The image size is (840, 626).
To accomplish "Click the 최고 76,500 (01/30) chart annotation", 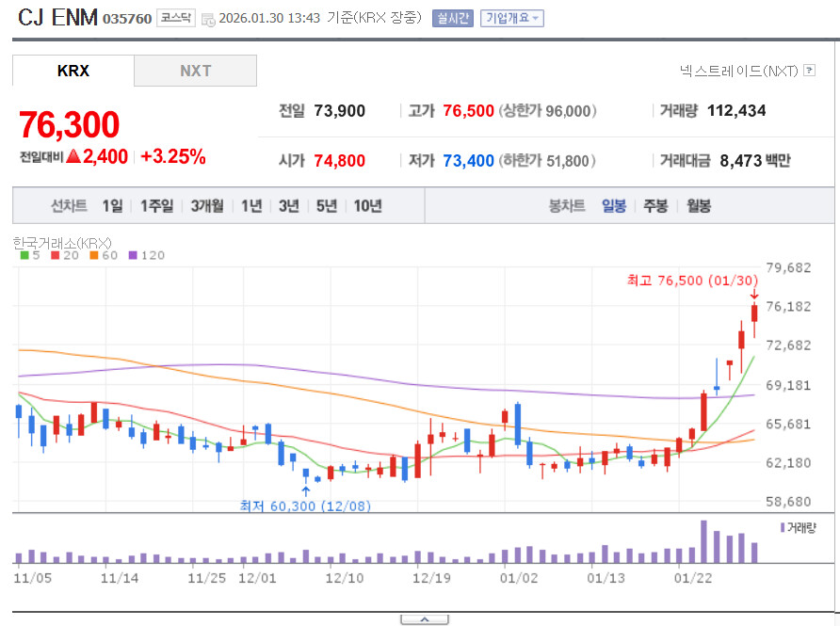I will [693, 281].
